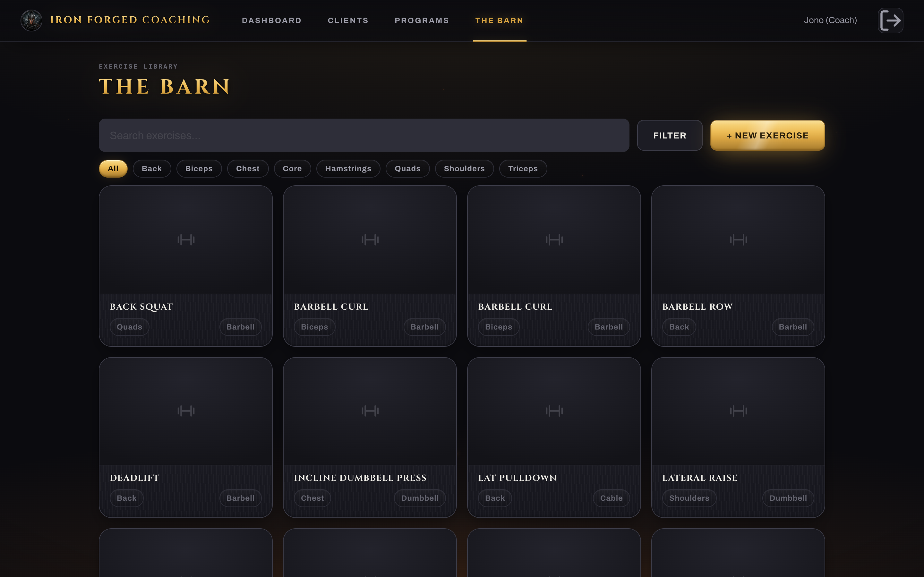Click the dumbbell icon on Barbell Row card
Viewport: 924px width, 577px height.
pyautogui.click(x=739, y=240)
